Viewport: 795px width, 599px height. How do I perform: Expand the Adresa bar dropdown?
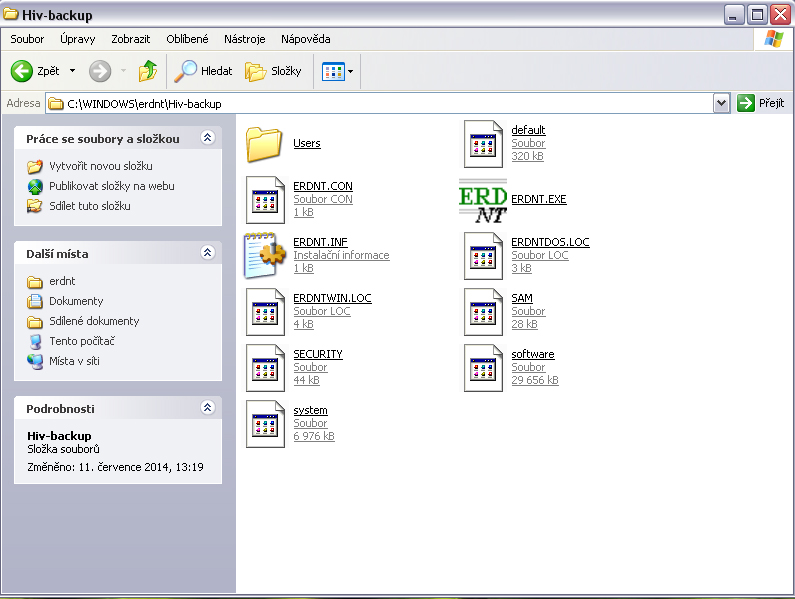point(721,103)
